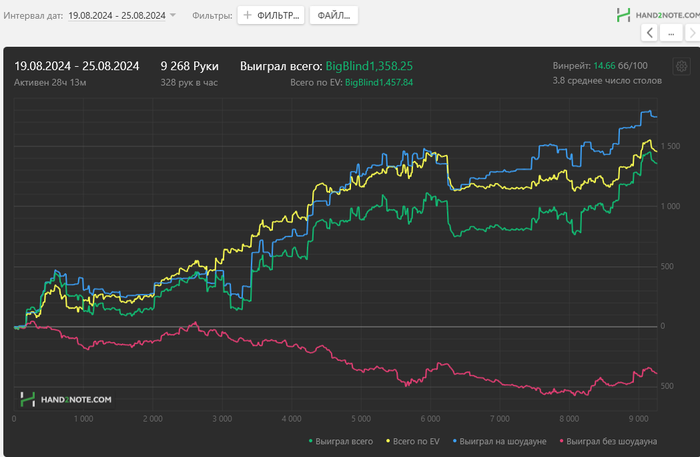Click the green dot of 'Выиграл всего' legend

click(x=313, y=441)
